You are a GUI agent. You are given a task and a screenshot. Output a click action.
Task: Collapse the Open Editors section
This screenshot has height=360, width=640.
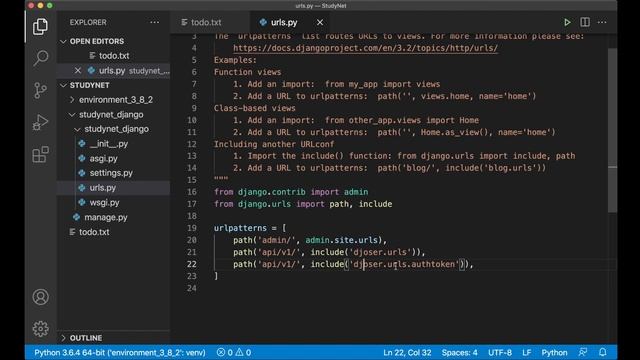tap(63, 41)
